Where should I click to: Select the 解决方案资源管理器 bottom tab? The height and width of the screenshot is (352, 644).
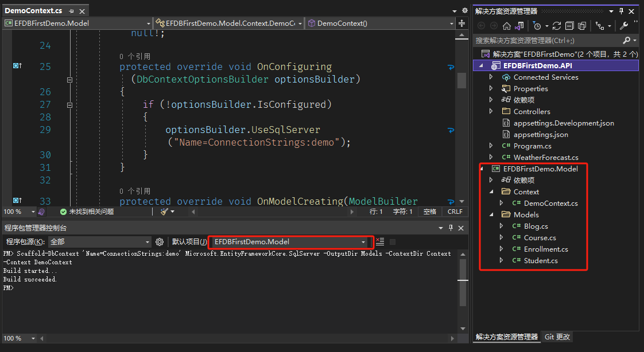(507, 337)
